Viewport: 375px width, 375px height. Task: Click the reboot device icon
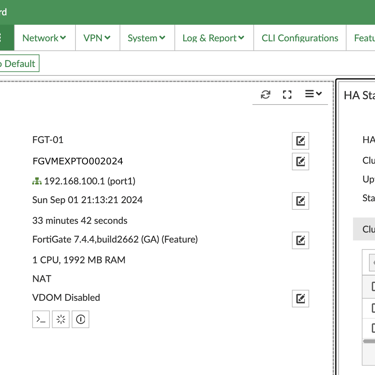[x=61, y=319]
